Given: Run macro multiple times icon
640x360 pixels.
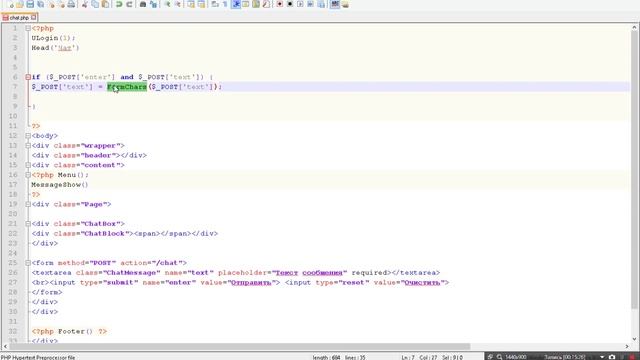Looking at the screenshot, I should point(310,4).
